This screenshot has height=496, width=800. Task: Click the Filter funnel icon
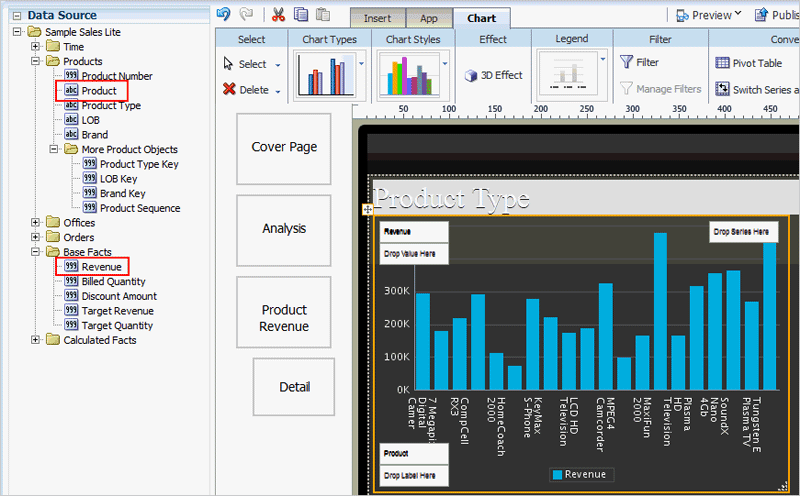(626, 62)
